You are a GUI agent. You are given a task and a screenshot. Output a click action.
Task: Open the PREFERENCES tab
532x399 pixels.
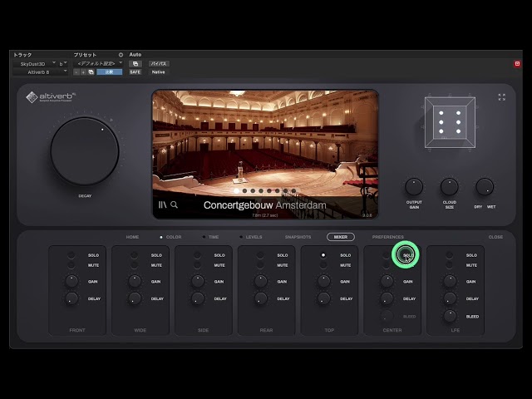[388, 237]
